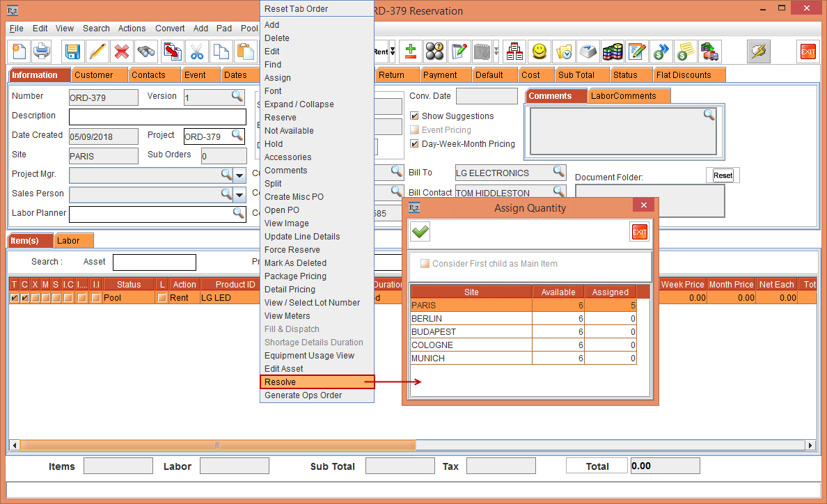Screen dimensions: 827x504
Task: Select Resolve from the context menu
Action: pyautogui.click(x=317, y=382)
